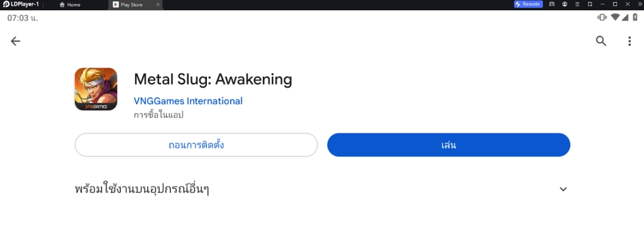
Task: Open LDPlayer account profile icon
Action: [x=565, y=4]
